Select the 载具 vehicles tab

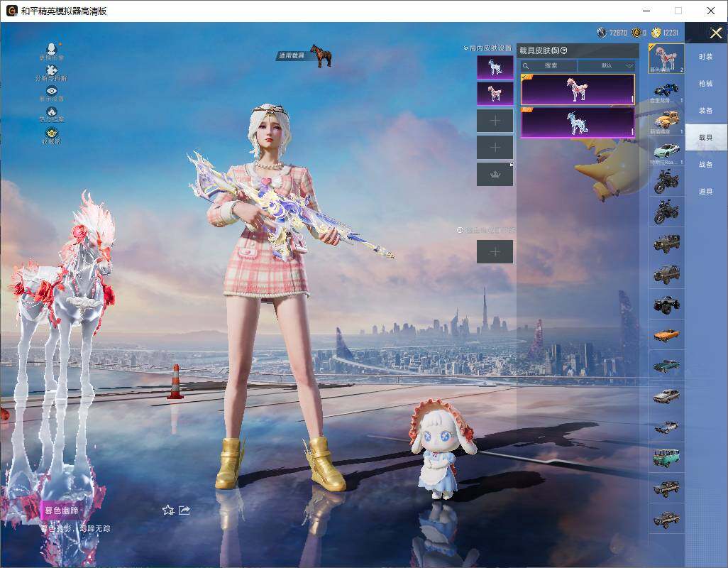coord(706,138)
